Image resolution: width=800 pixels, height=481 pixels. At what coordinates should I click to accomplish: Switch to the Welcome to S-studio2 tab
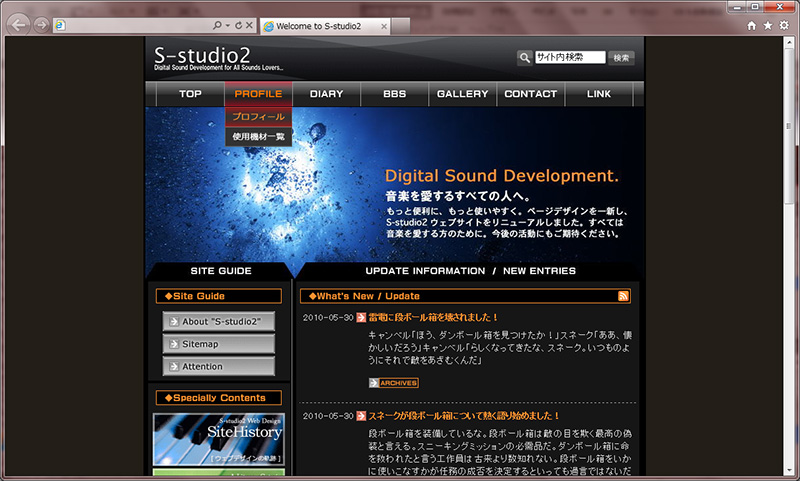click(318, 25)
